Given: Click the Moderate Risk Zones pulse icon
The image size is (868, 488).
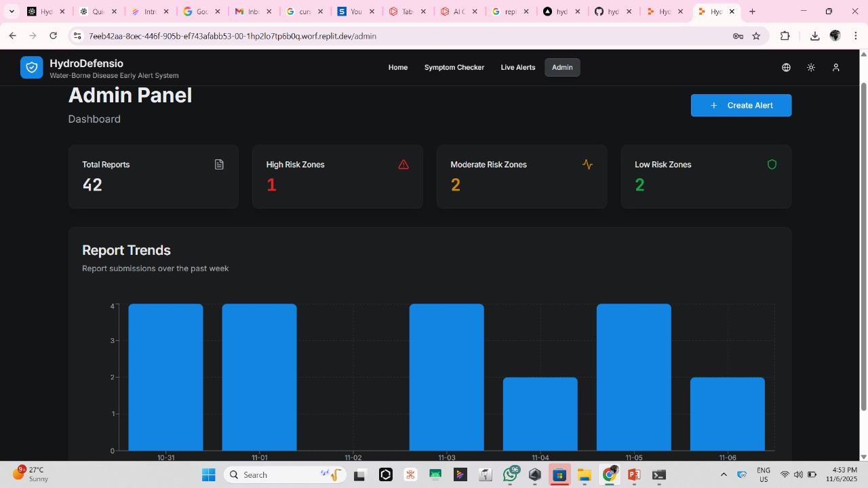Looking at the screenshot, I should click(x=587, y=165).
